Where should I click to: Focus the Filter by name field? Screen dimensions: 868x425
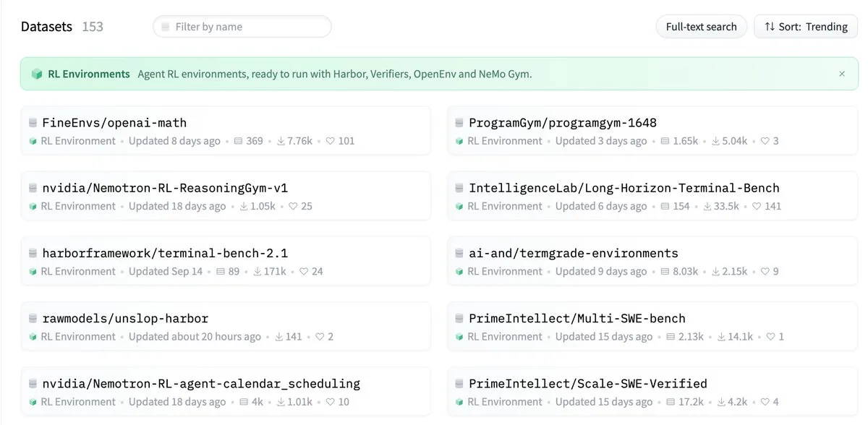click(x=242, y=27)
